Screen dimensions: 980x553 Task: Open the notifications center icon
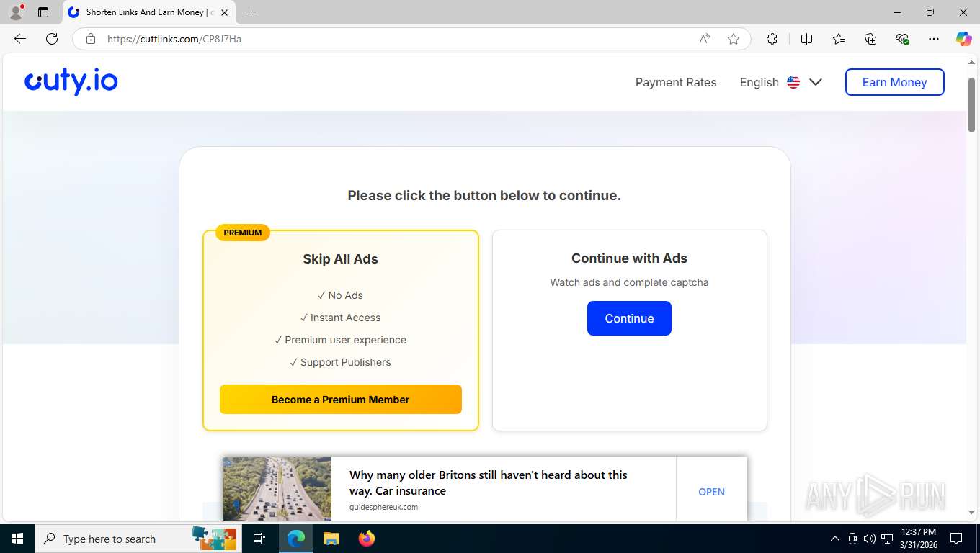click(x=956, y=539)
